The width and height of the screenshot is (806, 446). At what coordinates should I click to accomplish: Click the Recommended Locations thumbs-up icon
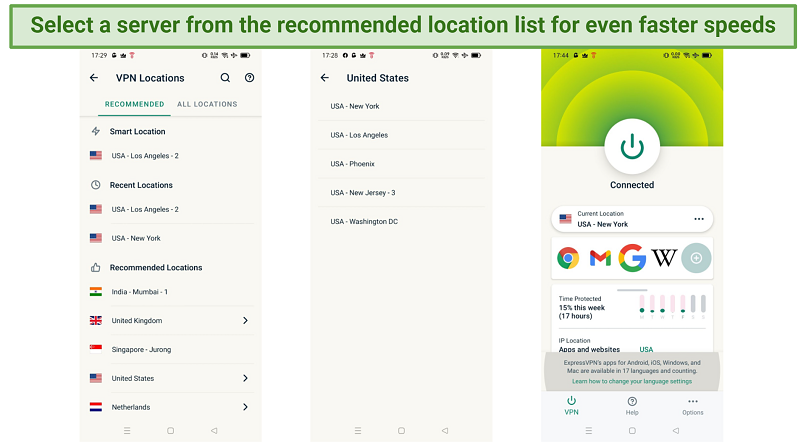click(x=96, y=267)
